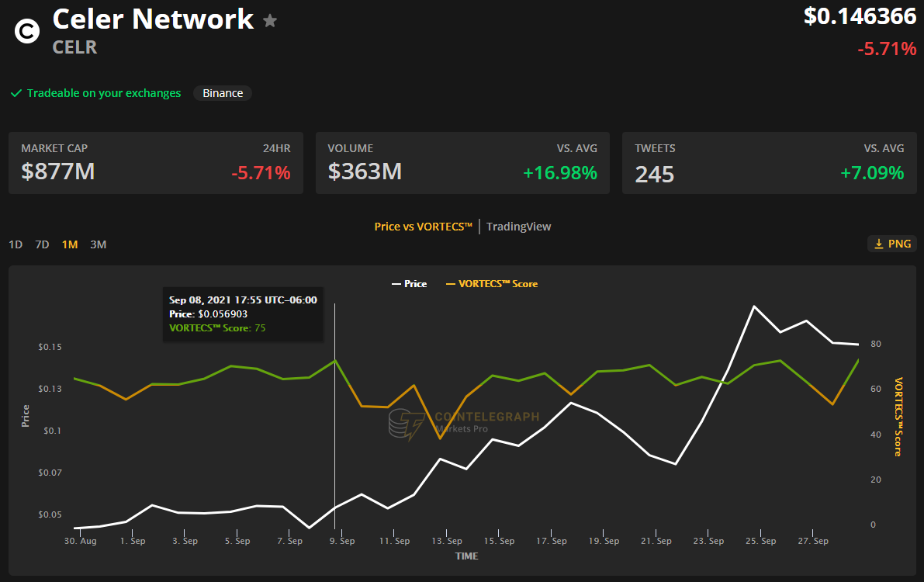Switch chart range to 7D
The width and height of the screenshot is (924, 582).
[x=43, y=244]
